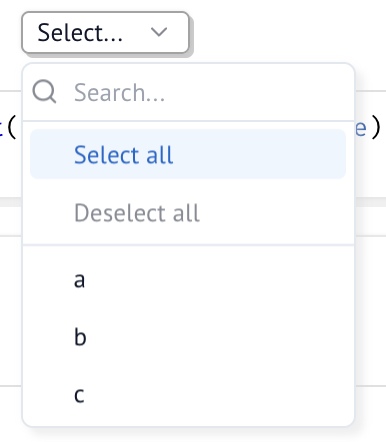This screenshot has width=386, height=442.
Task: Click the magnifier icon in search row
Action: coord(44,91)
